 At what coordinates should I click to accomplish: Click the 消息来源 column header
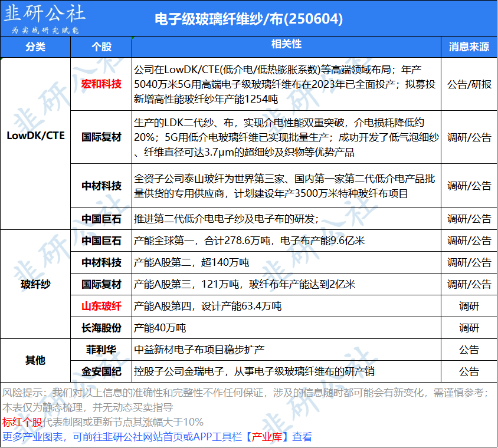[469, 47]
